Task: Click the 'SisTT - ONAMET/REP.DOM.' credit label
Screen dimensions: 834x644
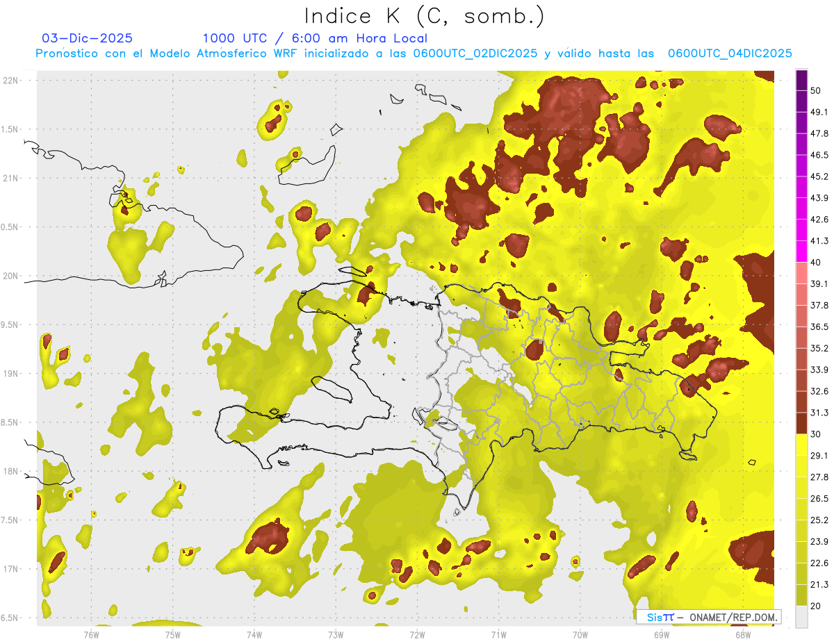Action: tap(709, 617)
